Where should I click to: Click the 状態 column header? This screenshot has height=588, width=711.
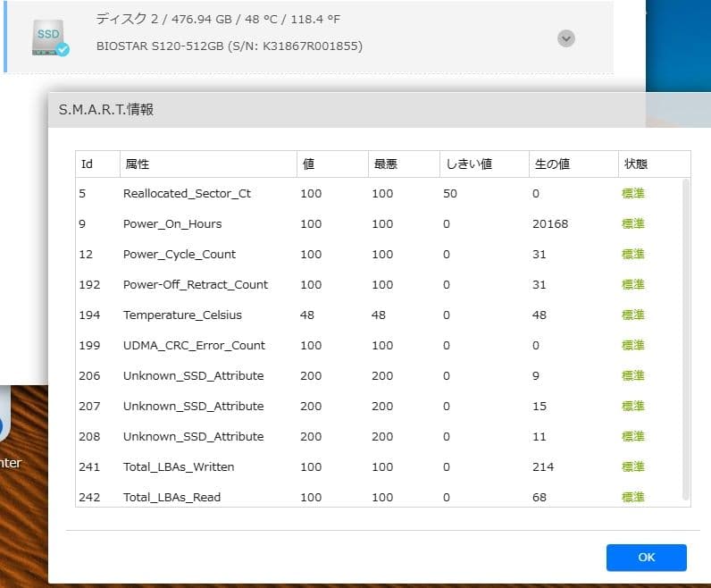pos(635,164)
